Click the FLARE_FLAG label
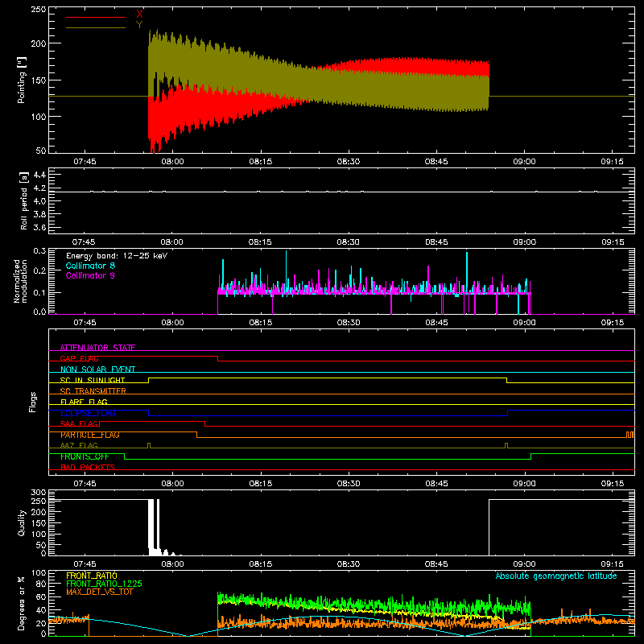The height and width of the screenshot is (644, 644). point(84,402)
